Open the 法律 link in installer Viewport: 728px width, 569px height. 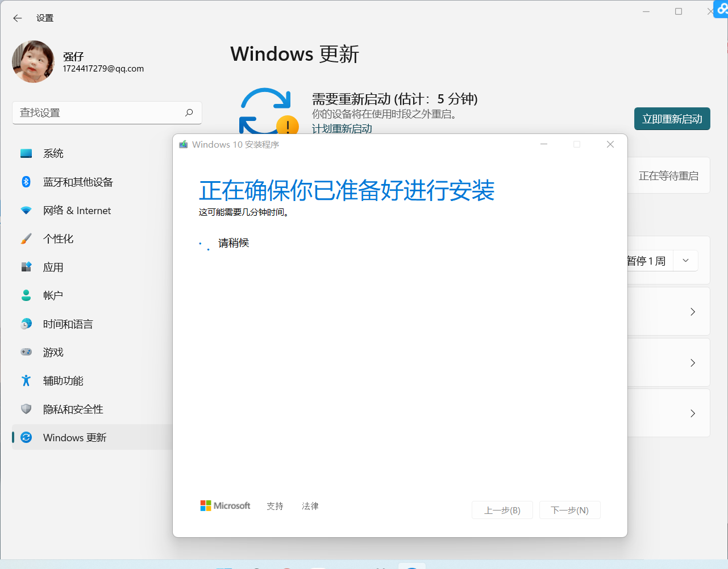click(x=310, y=506)
